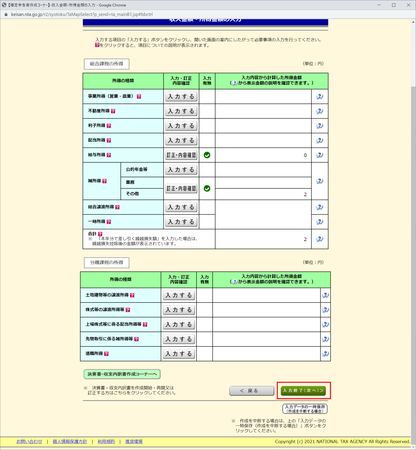Click 入力する button for 上場株式等に係る配当所得等
Viewport: 416px width, 450px height.
tap(179, 325)
